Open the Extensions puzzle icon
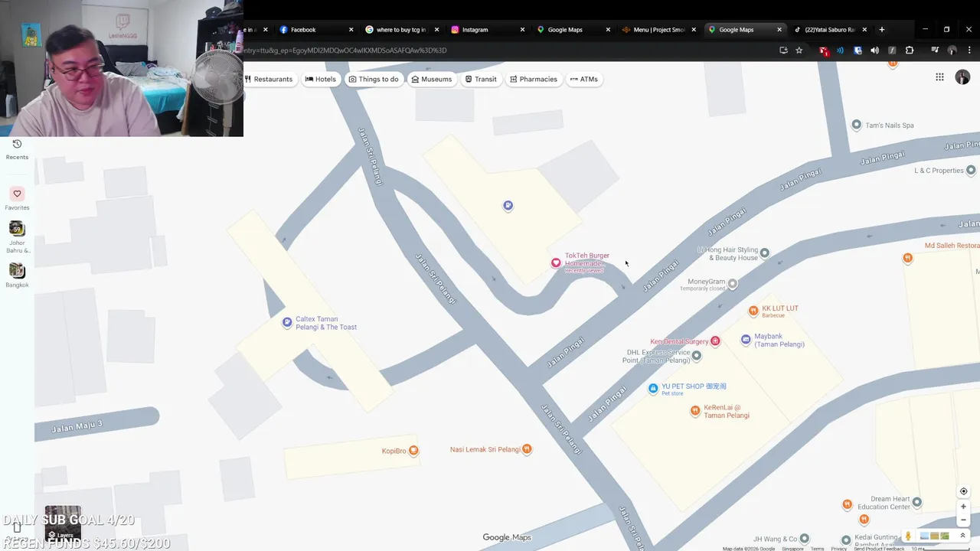 pos(910,51)
